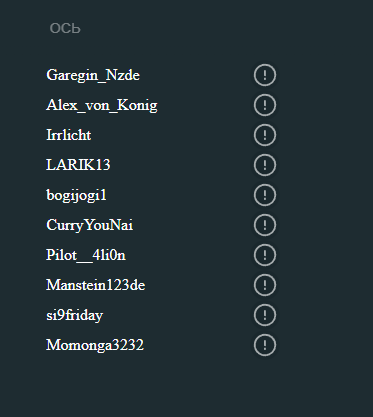
Task: Click report icon next to Garegin_Nzde
Action: [x=265, y=75]
